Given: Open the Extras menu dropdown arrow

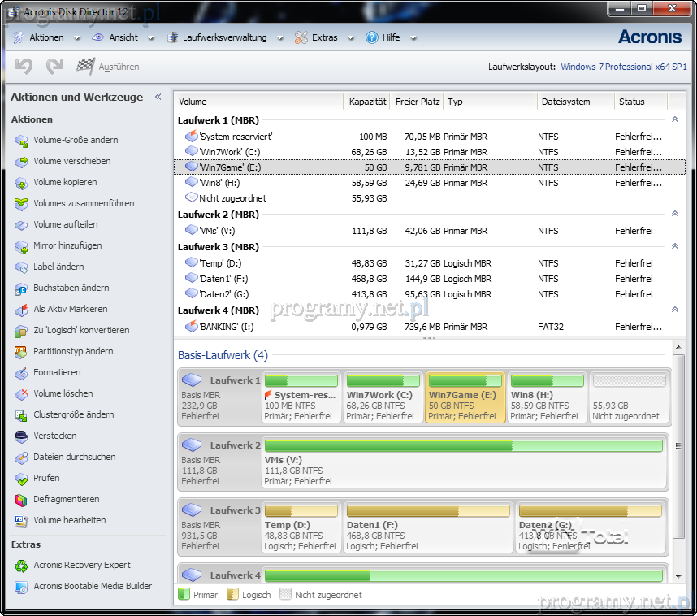Looking at the screenshot, I should click(350, 37).
